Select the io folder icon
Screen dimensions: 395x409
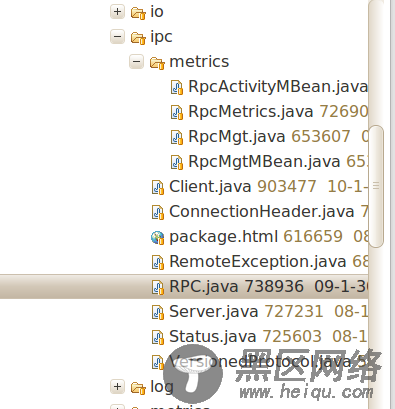(x=138, y=13)
